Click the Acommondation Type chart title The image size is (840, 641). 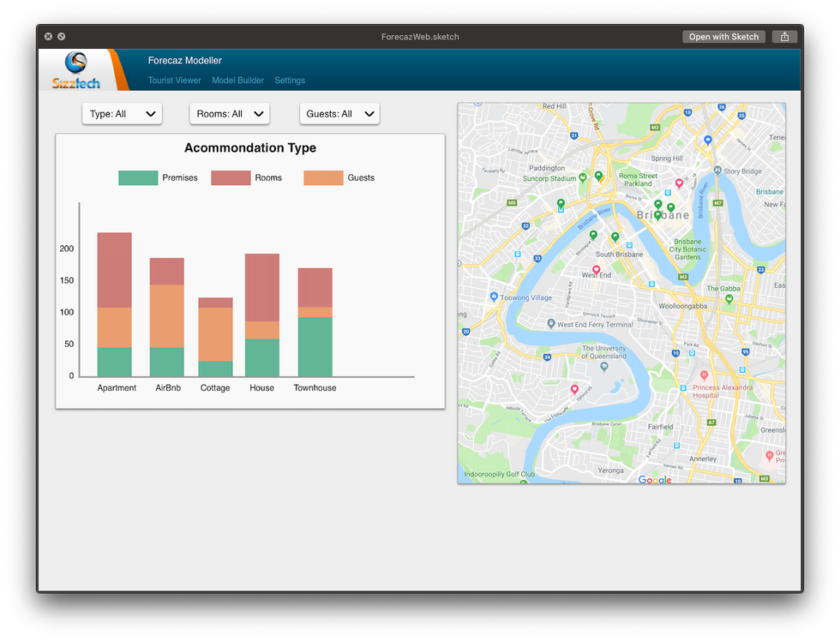[x=250, y=147]
